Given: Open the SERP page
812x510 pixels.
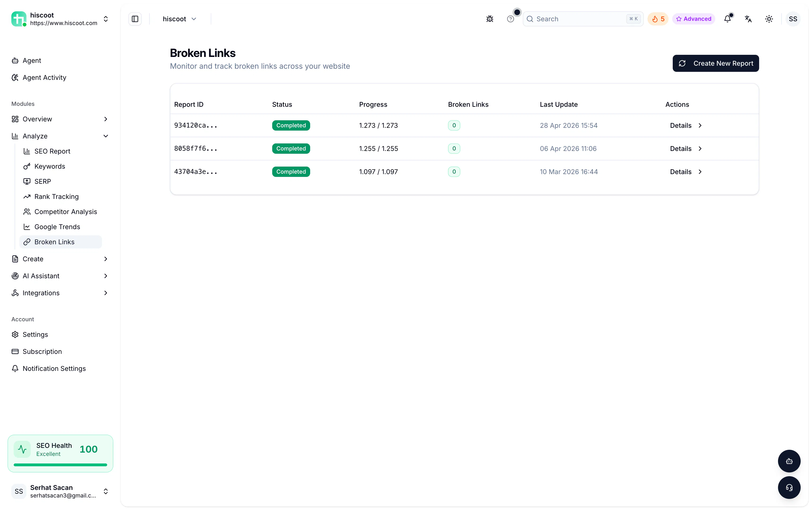Looking at the screenshot, I should click(x=61, y=181).
